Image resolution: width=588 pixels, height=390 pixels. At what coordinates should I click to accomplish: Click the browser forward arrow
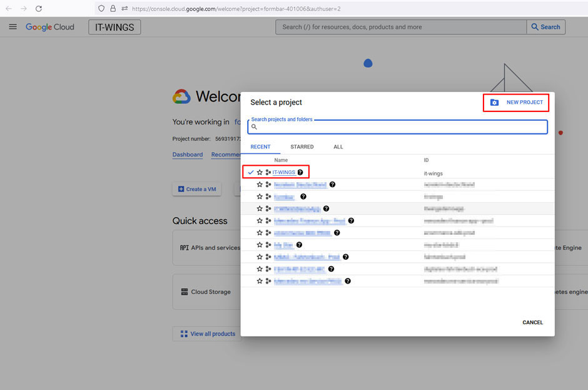pos(24,8)
